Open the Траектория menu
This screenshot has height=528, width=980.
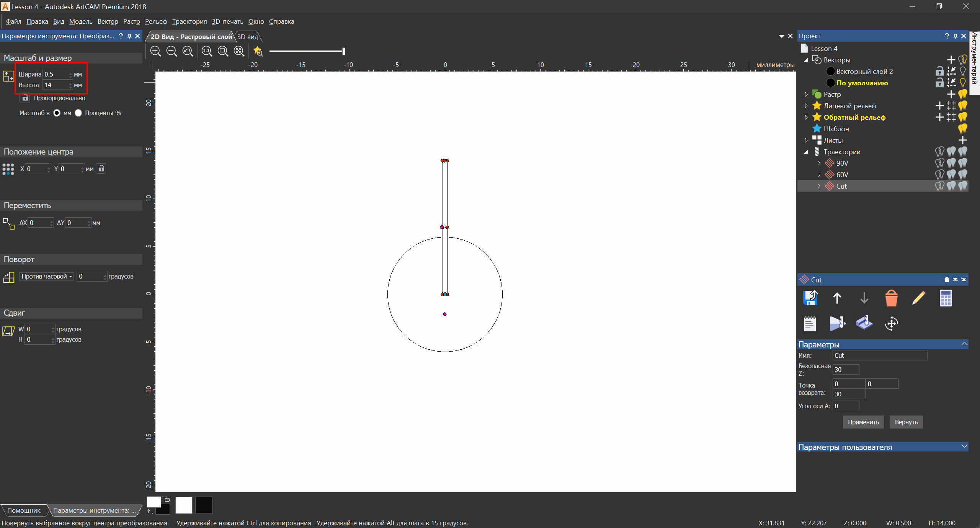pyautogui.click(x=189, y=21)
